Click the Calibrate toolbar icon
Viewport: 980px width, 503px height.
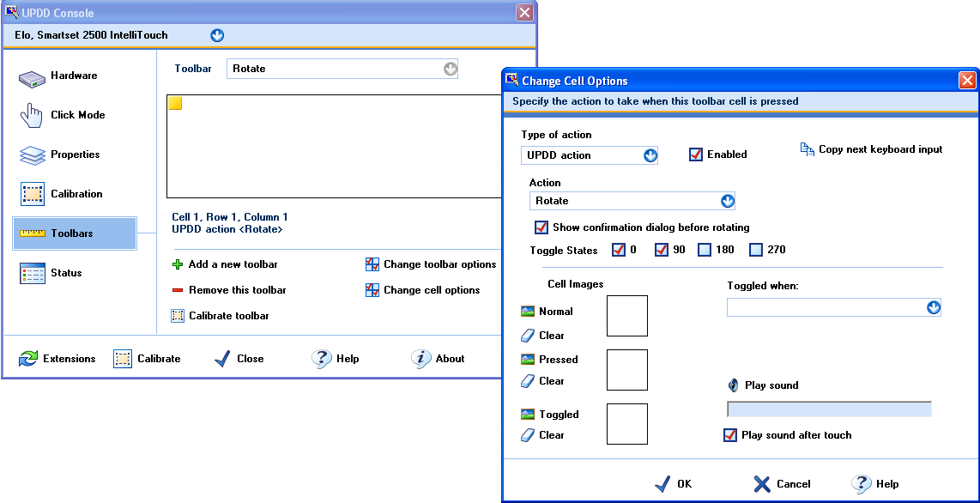click(x=178, y=316)
